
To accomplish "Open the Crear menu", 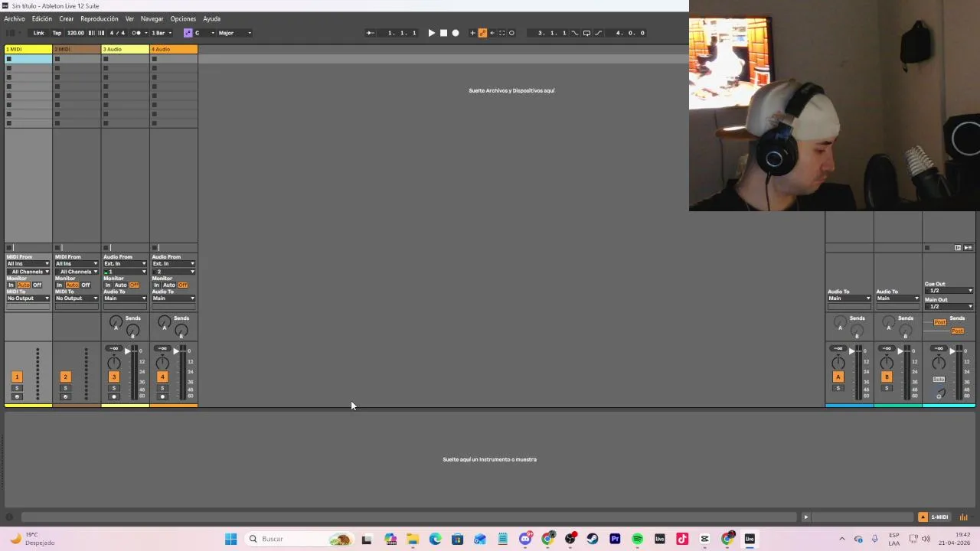I will 67,18.
